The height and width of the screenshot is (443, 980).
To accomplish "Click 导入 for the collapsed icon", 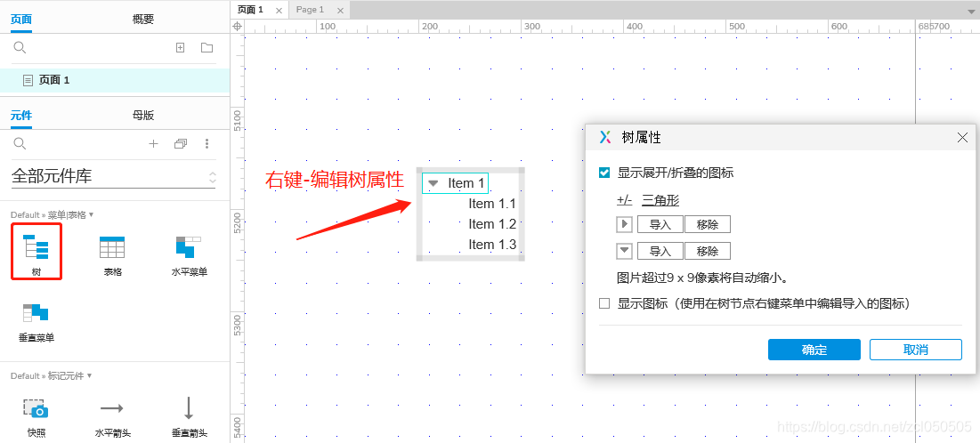I will (x=660, y=224).
